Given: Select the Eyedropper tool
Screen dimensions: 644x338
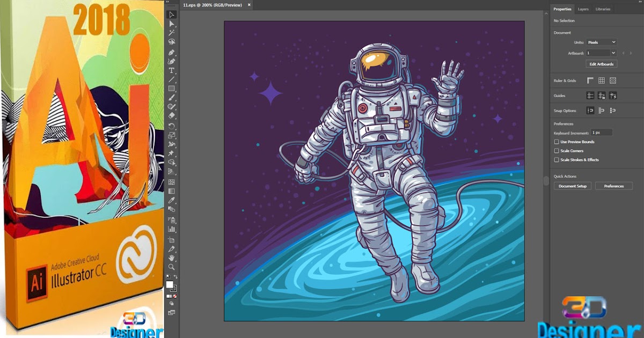Looking at the screenshot, I should tap(172, 200).
